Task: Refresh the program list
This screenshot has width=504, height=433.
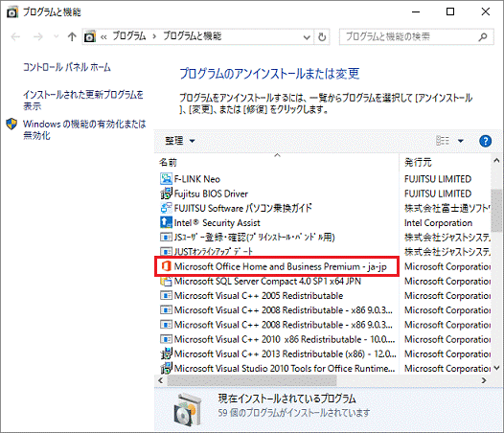Action: (322, 37)
